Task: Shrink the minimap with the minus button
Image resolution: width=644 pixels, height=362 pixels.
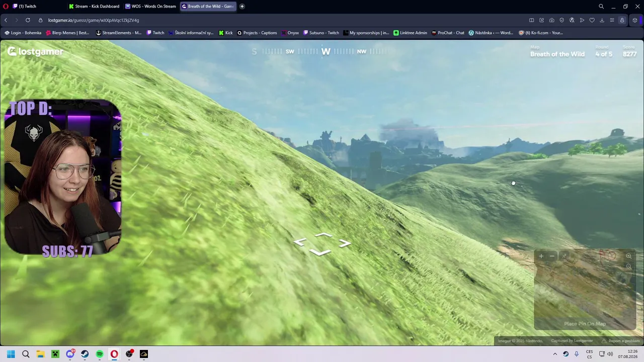Action: [552, 256]
